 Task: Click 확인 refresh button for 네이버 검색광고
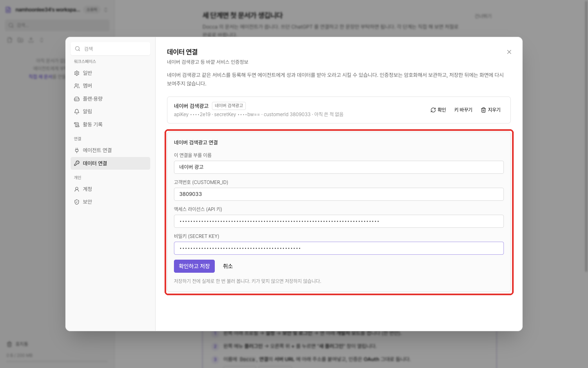(x=438, y=110)
